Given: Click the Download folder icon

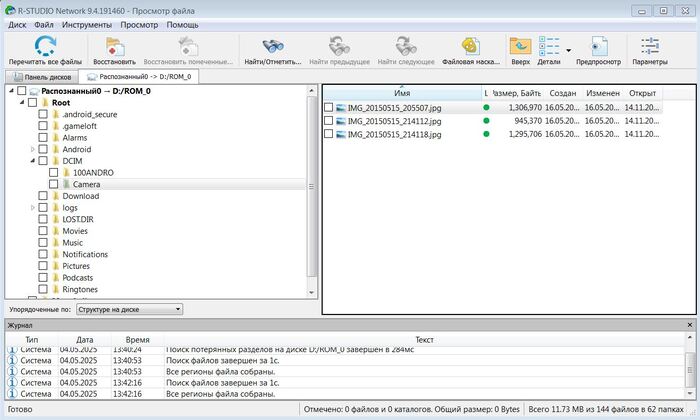Looking at the screenshot, I should (56, 196).
